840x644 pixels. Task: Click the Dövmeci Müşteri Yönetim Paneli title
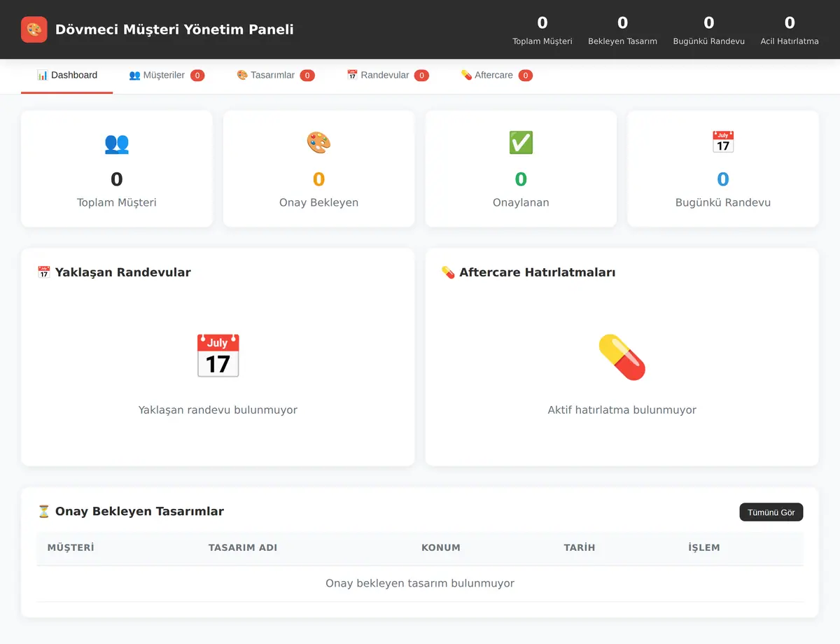pos(174,29)
